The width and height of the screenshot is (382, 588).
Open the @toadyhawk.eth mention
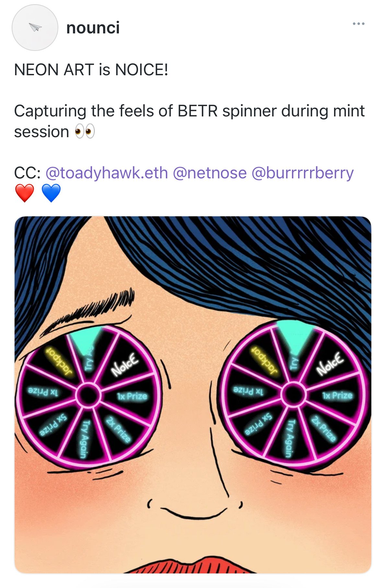(107, 173)
